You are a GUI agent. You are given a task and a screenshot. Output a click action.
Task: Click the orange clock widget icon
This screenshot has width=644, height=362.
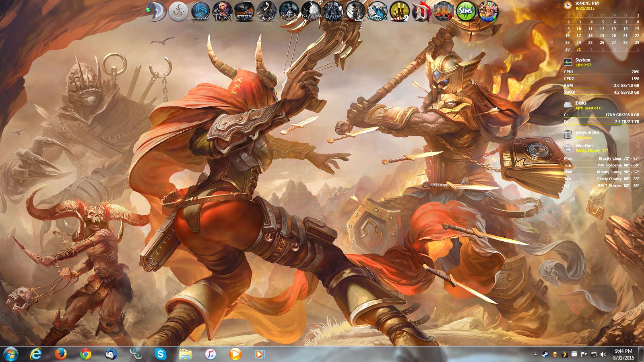click(x=568, y=5)
